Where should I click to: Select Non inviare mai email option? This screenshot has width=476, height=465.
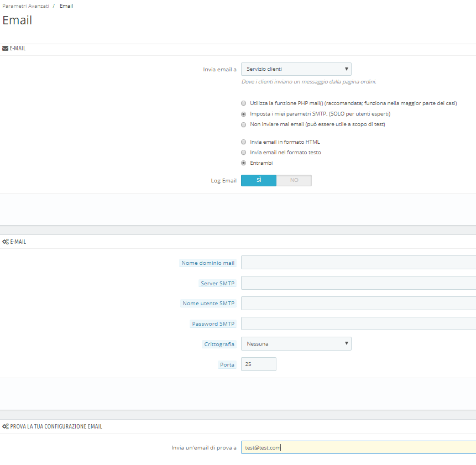click(x=243, y=125)
